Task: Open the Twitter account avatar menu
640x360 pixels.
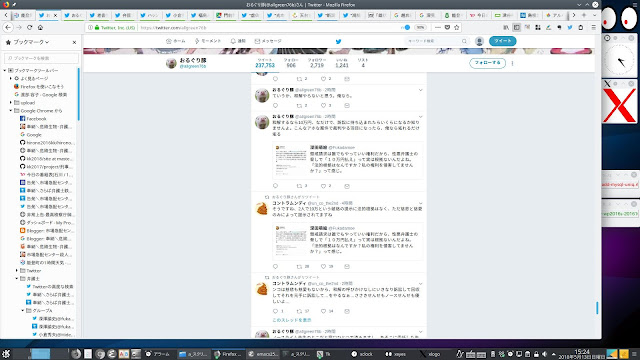Action: tap(480, 41)
